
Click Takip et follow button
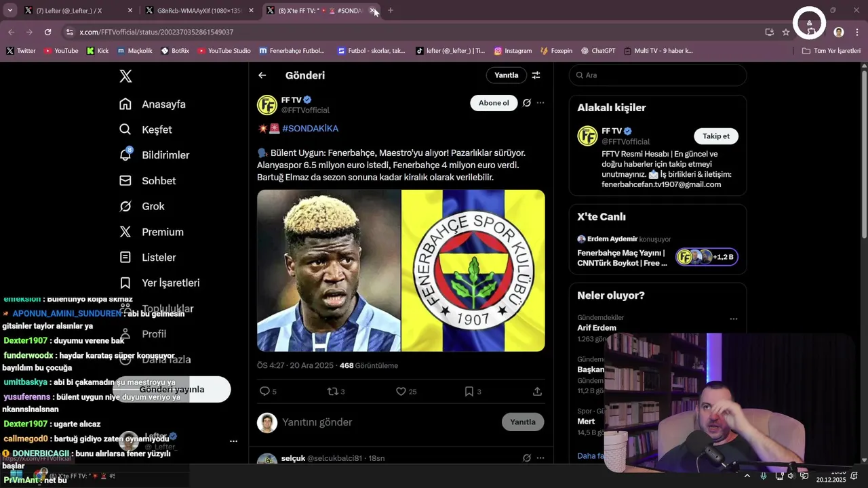(x=716, y=136)
